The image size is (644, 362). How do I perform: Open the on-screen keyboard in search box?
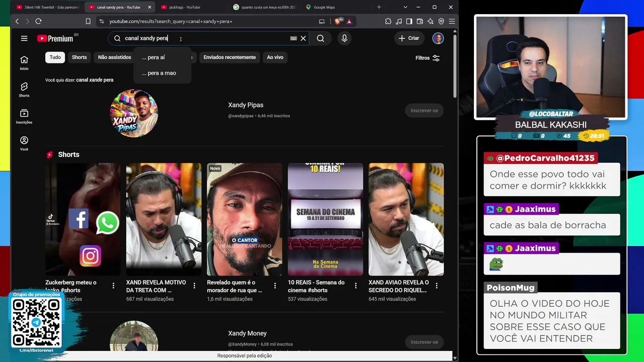293,38
